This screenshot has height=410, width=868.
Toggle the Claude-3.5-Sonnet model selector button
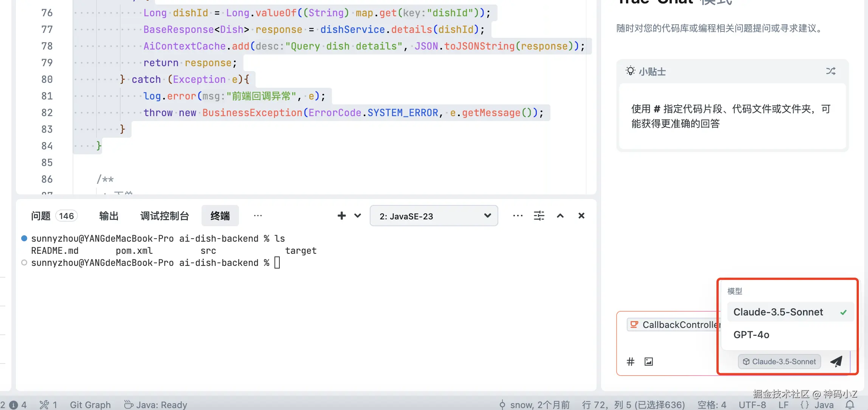[x=779, y=362]
